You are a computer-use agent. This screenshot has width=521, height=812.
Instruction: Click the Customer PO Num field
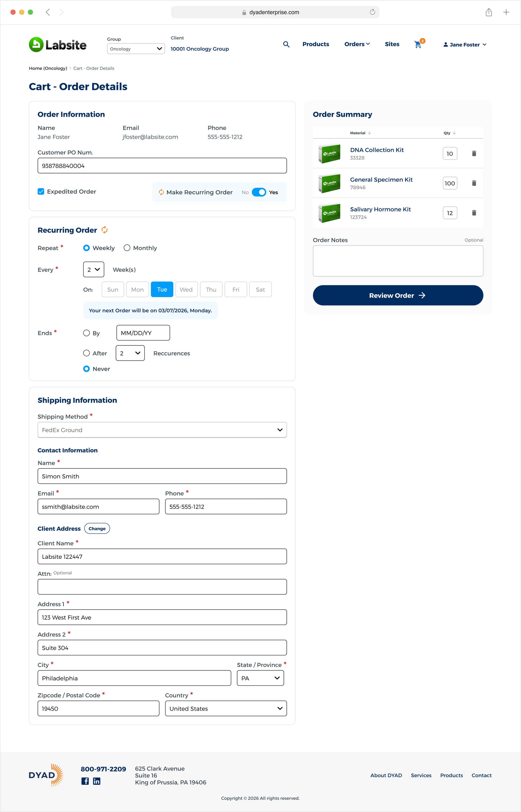coord(162,166)
